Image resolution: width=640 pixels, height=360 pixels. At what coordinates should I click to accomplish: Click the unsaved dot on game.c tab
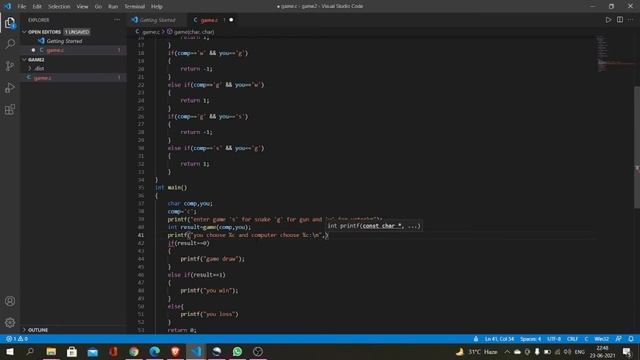click(x=231, y=20)
